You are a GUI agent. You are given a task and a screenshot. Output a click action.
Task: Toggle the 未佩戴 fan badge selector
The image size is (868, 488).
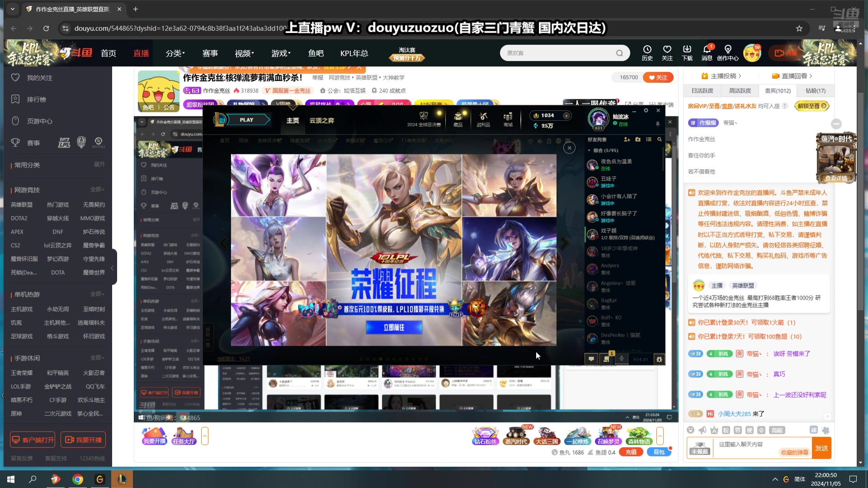(700, 448)
